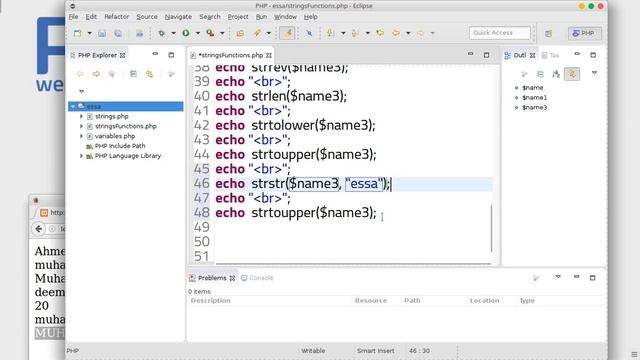Open the Window menu

click(285, 17)
